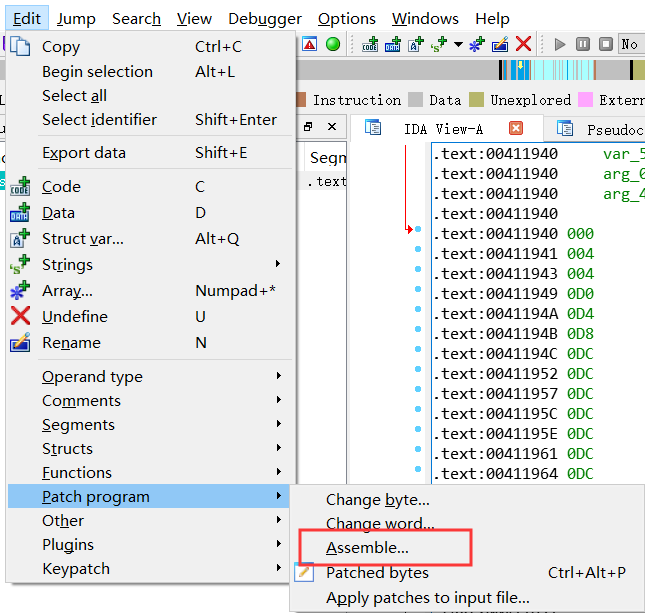Image resolution: width=645 pixels, height=613 pixels.
Task: Click the toolbar Code conversion icon
Action: (x=370, y=44)
